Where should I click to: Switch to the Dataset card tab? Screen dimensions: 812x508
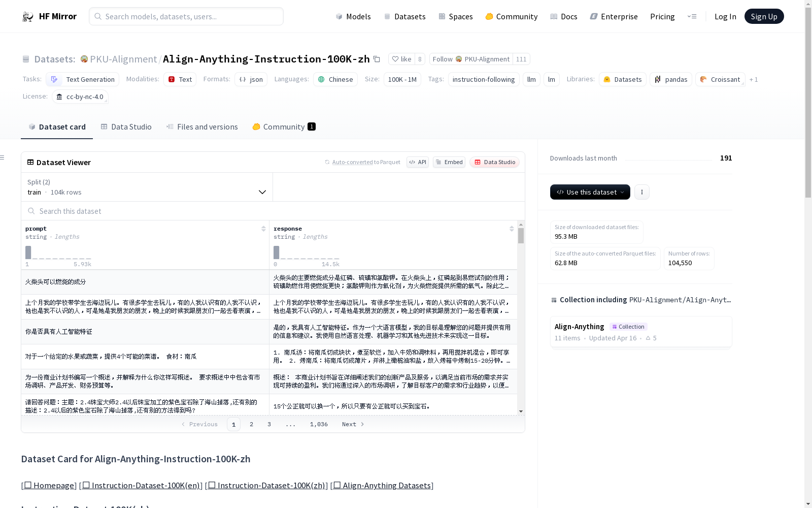pyautogui.click(x=57, y=127)
